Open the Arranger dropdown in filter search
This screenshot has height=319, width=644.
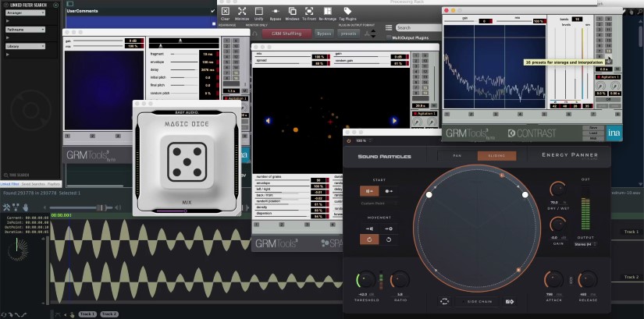point(26,13)
